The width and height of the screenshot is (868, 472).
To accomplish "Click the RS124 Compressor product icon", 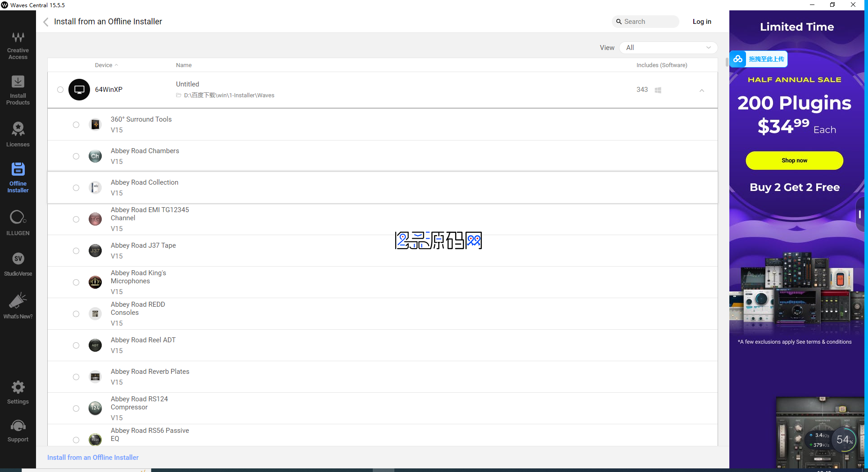I will point(95,408).
